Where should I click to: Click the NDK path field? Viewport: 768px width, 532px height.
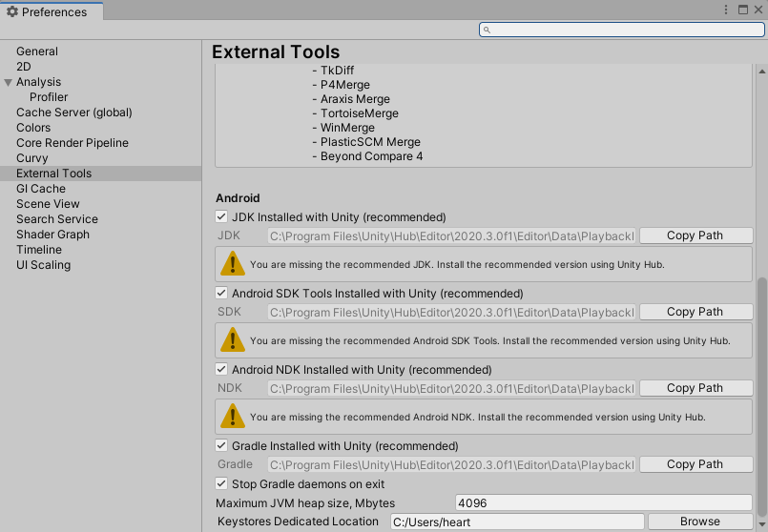click(x=451, y=389)
